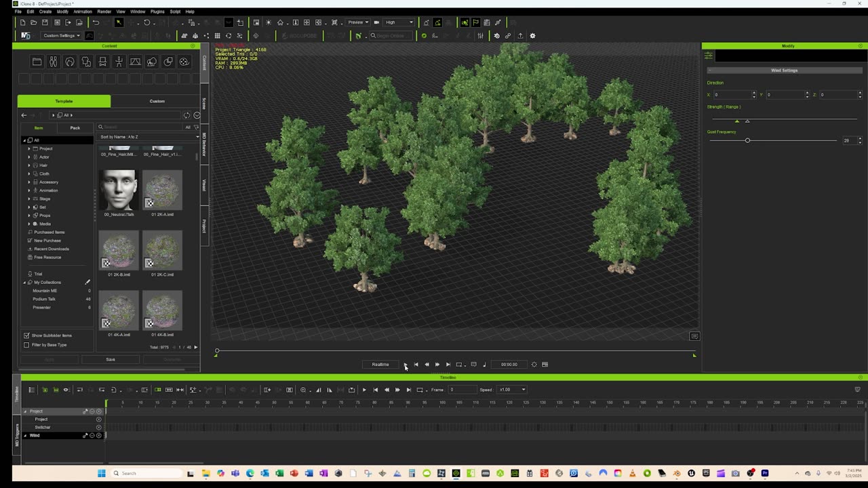Viewport: 868px width, 488px height.
Task: Click the Home view icon
Action: [280, 22]
